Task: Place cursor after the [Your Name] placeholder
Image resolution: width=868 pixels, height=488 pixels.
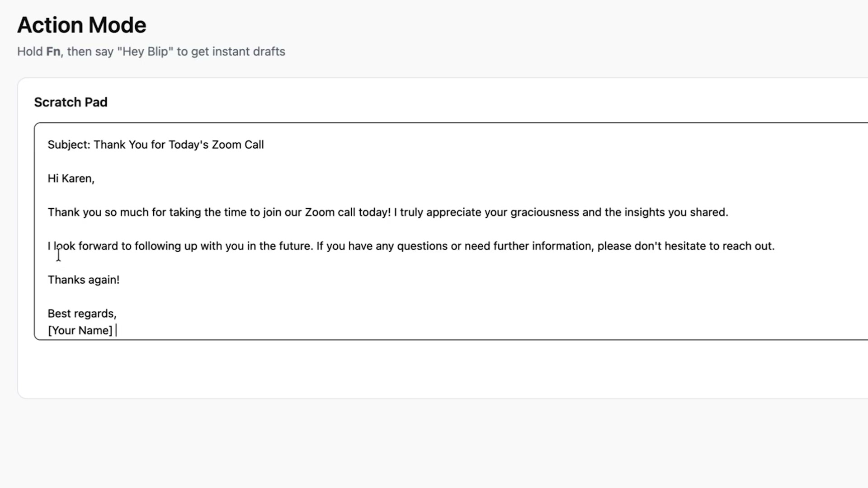Action: click(117, 330)
